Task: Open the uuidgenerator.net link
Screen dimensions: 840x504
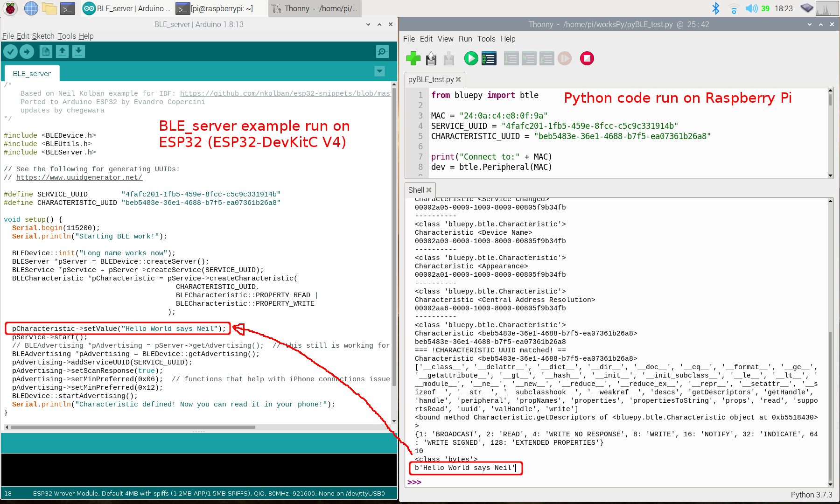Action: 79,177
